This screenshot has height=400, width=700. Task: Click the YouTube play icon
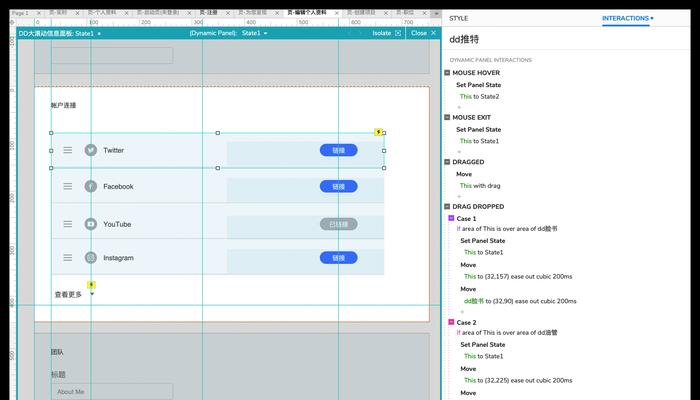91,224
